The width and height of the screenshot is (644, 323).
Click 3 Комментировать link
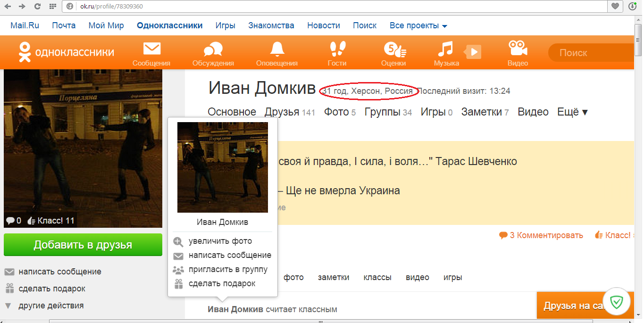541,235
